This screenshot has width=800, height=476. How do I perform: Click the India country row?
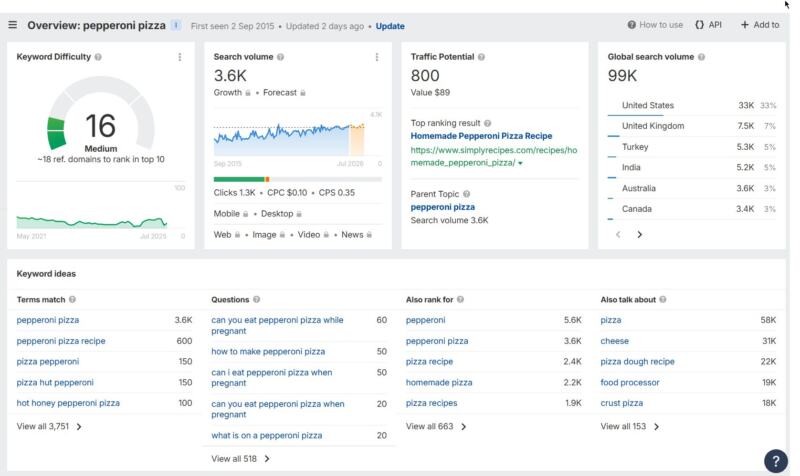(692, 167)
